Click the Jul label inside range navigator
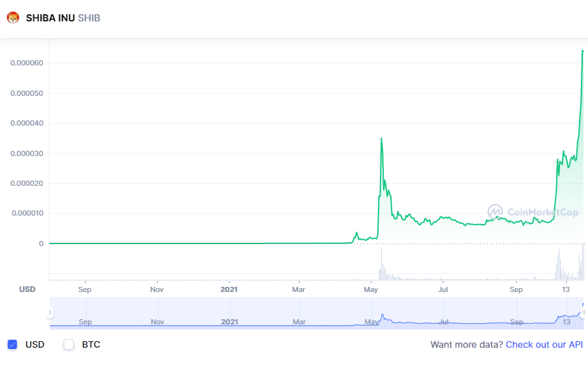The width and height of the screenshot is (588, 371). tap(443, 322)
